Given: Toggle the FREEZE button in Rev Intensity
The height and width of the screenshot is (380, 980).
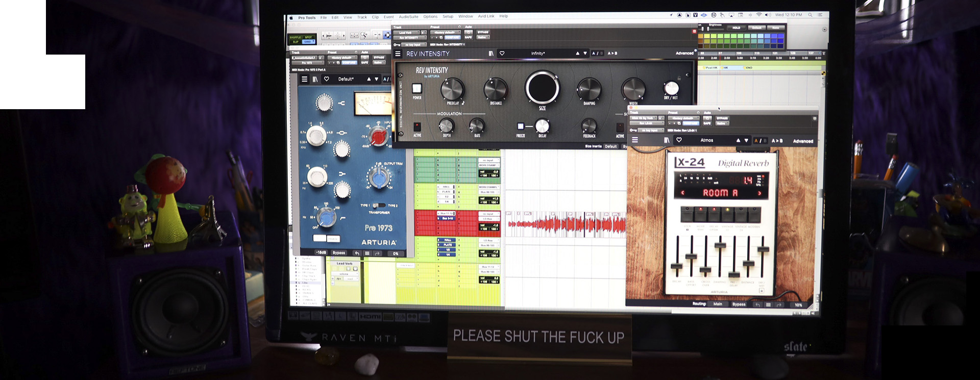Looking at the screenshot, I should point(520,126).
